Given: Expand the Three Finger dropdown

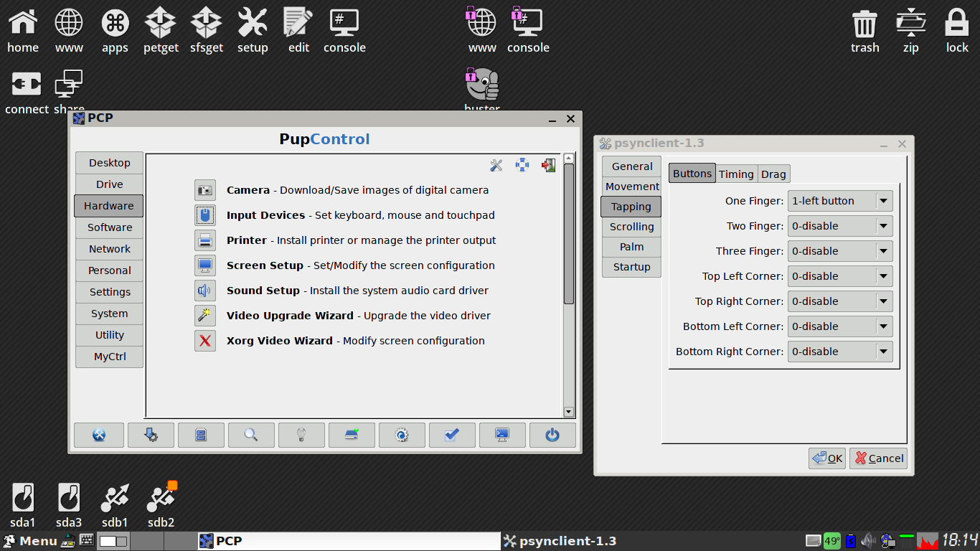Looking at the screenshot, I should [x=840, y=251].
